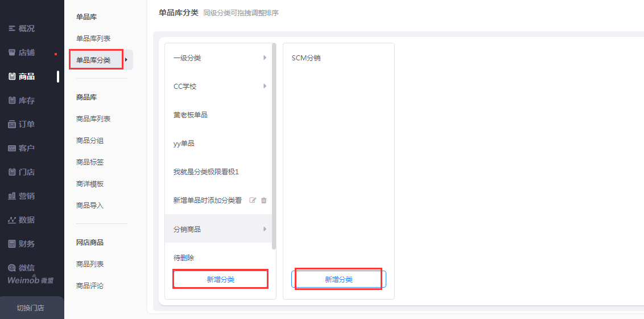Click 新增分类 button under the SCM分销 column
The height and width of the screenshot is (319, 644).
[339, 280]
